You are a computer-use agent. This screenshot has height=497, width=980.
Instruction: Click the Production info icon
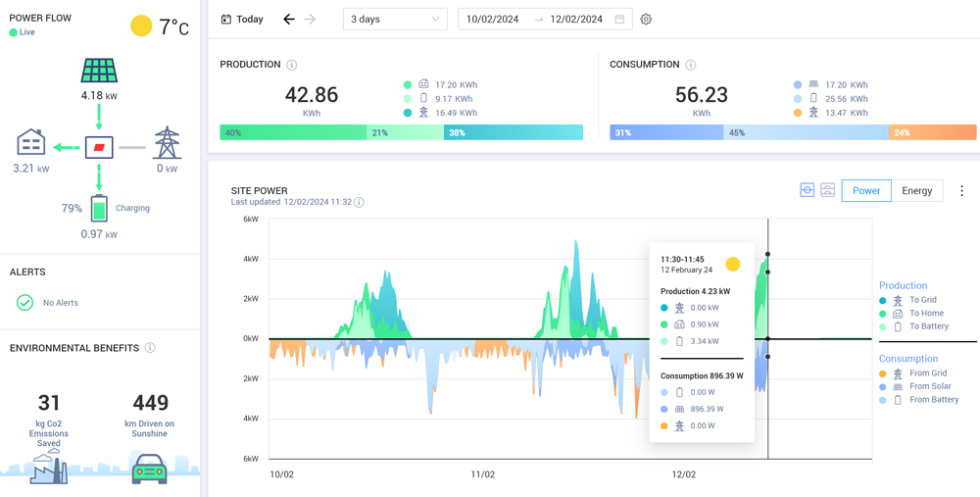pos(292,65)
